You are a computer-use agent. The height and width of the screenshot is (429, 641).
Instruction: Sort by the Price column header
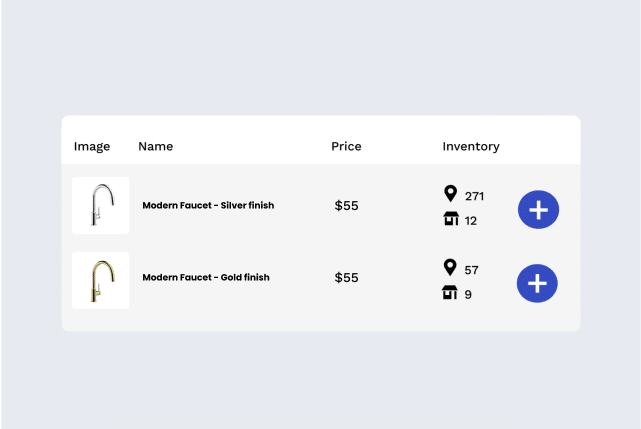click(x=346, y=146)
